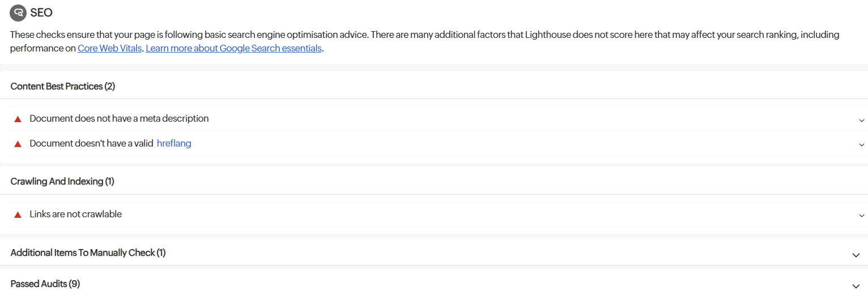This screenshot has height=296, width=868.
Task: Click red warning triangle beside meta description audit
Action: (x=18, y=119)
